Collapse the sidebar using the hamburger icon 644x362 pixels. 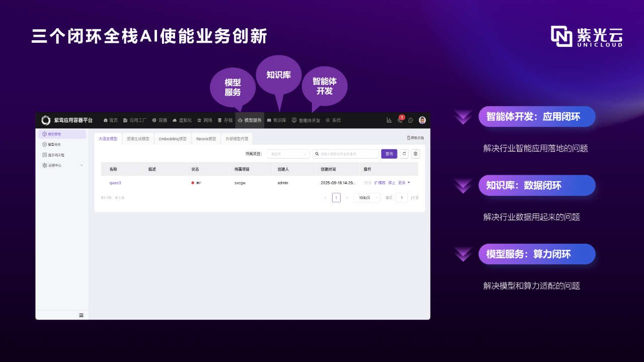(x=81, y=314)
